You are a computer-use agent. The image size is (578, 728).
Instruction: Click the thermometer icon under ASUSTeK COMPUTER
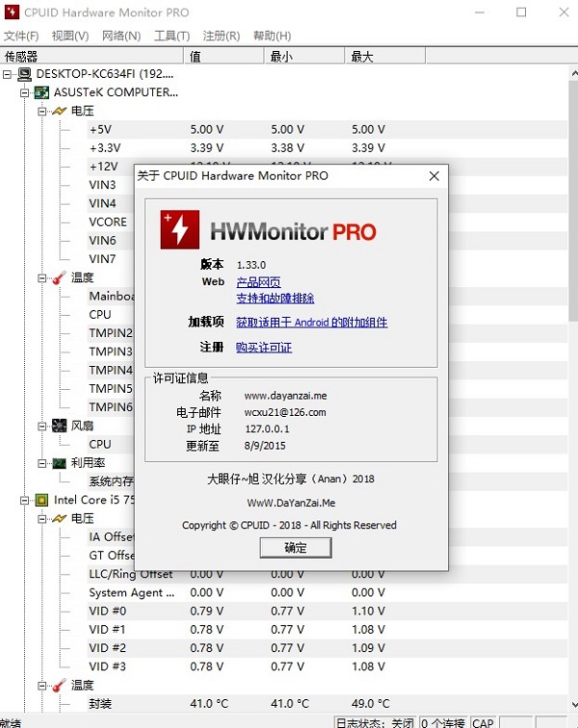pos(60,277)
